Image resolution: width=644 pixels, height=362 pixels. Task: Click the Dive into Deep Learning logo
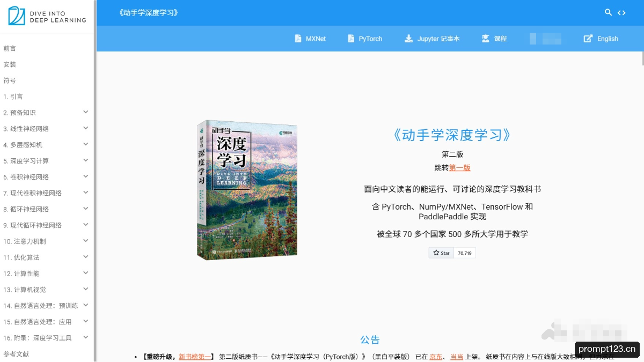coord(47,16)
